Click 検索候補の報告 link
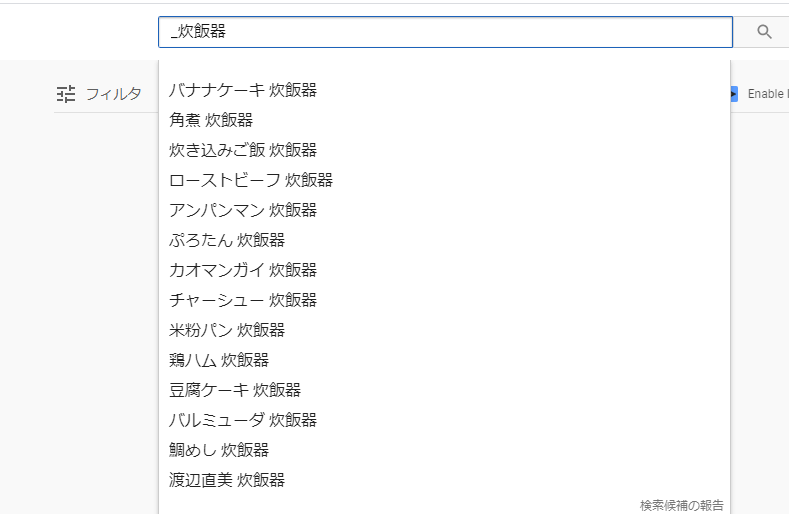The height and width of the screenshot is (514, 789). tap(681, 505)
